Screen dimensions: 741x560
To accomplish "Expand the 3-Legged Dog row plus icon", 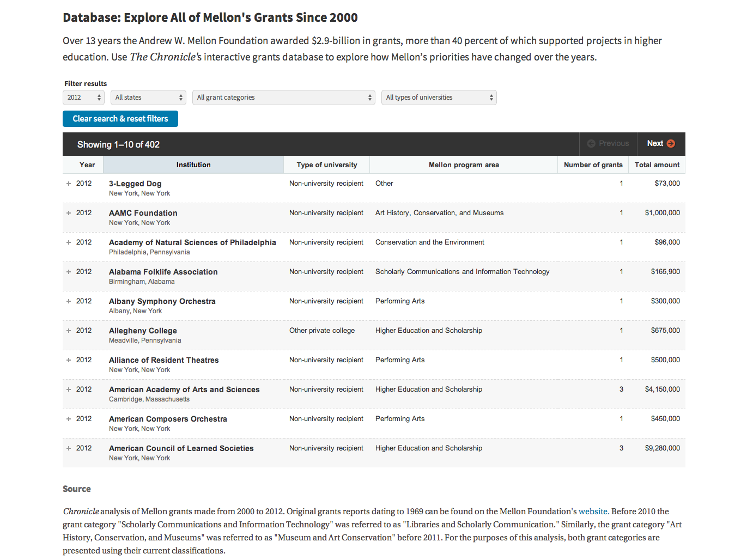I will (x=69, y=184).
